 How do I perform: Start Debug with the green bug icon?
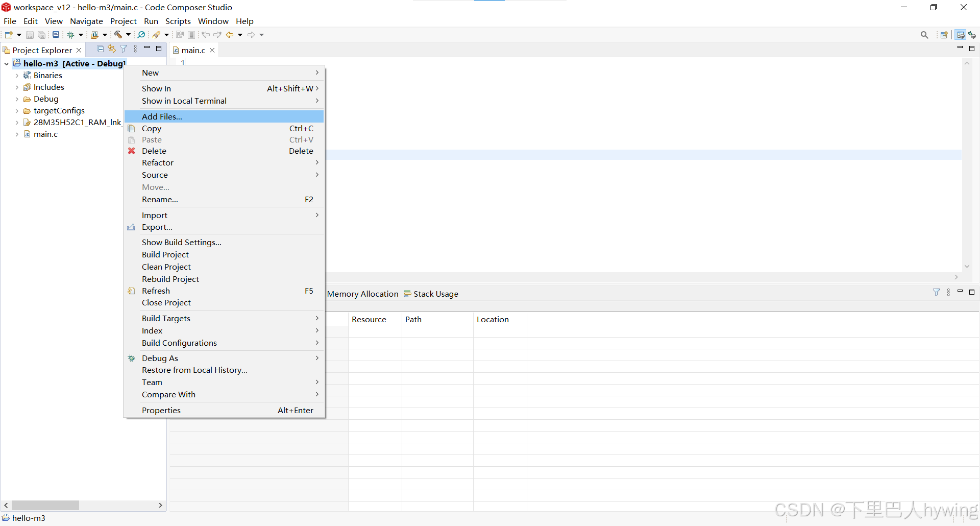tap(71, 35)
